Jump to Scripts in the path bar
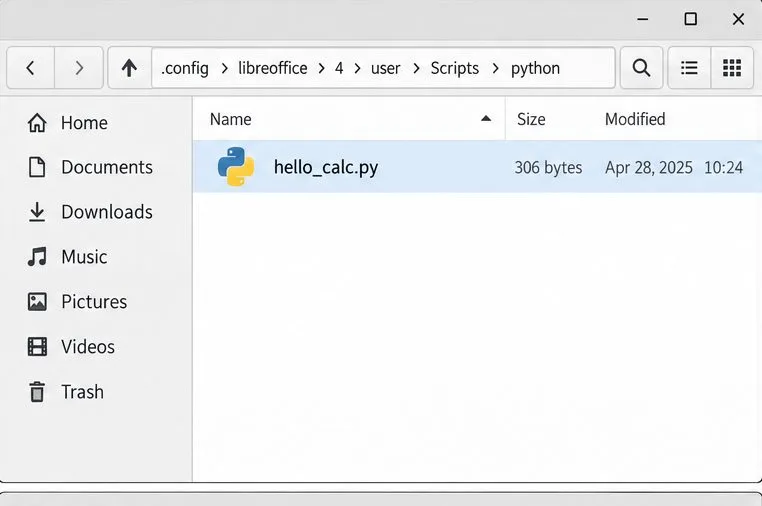 coord(454,68)
